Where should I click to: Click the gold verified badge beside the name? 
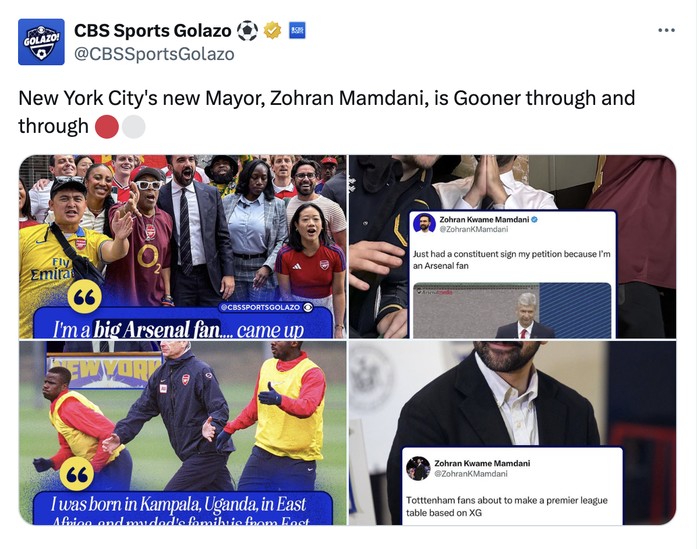pos(272,30)
